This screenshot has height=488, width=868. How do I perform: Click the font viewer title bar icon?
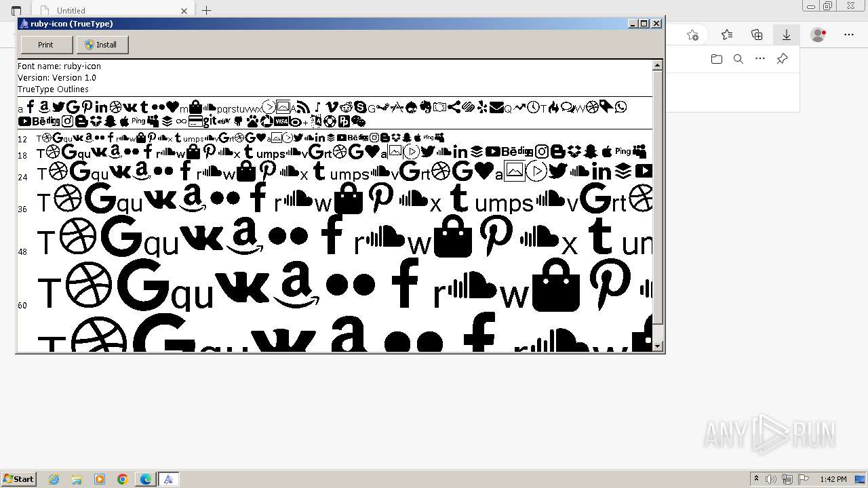coord(24,24)
